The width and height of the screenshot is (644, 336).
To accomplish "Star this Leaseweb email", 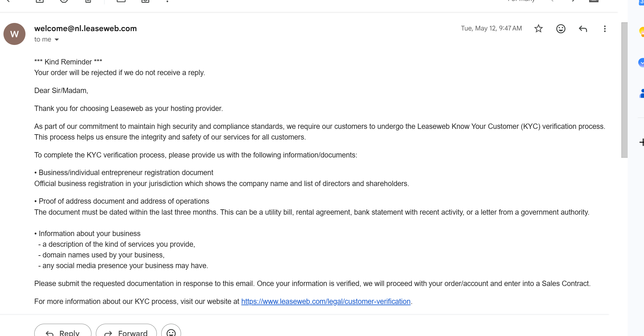I will point(538,29).
